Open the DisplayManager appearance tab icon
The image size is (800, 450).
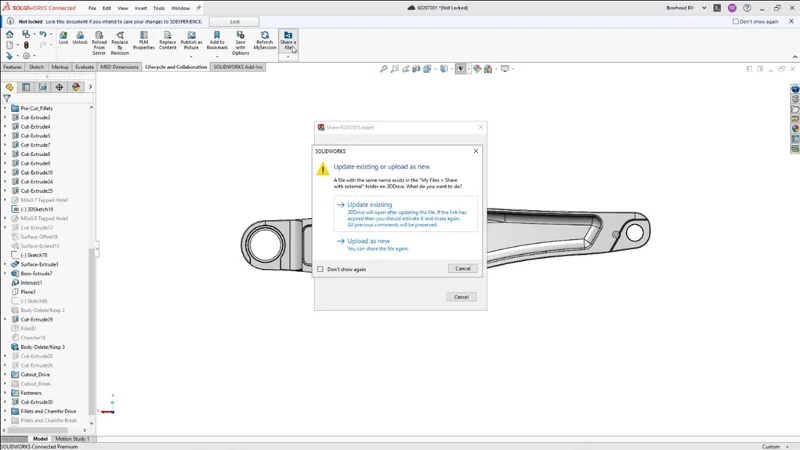click(x=76, y=87)
